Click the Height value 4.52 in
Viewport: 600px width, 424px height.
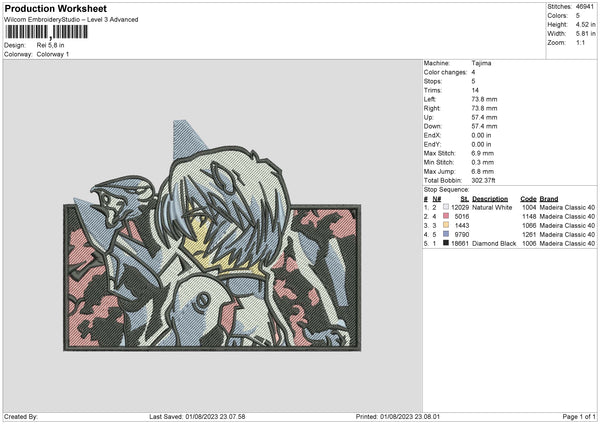585,24
